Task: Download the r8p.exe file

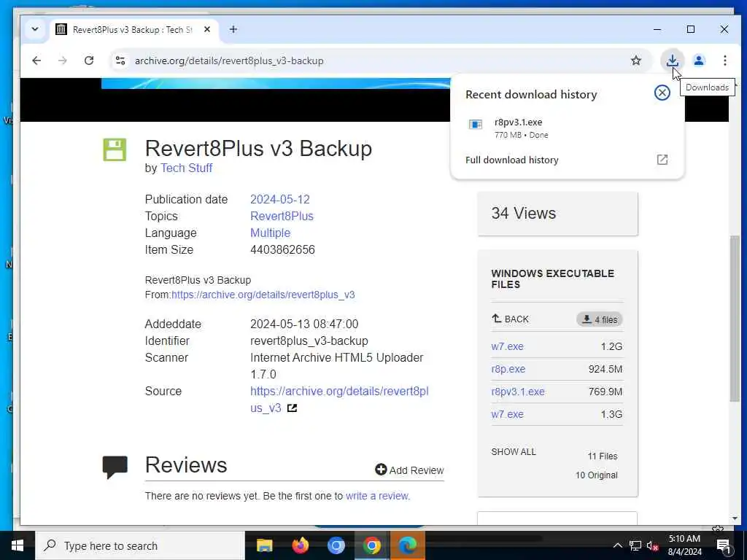Action: pos(508,369)
